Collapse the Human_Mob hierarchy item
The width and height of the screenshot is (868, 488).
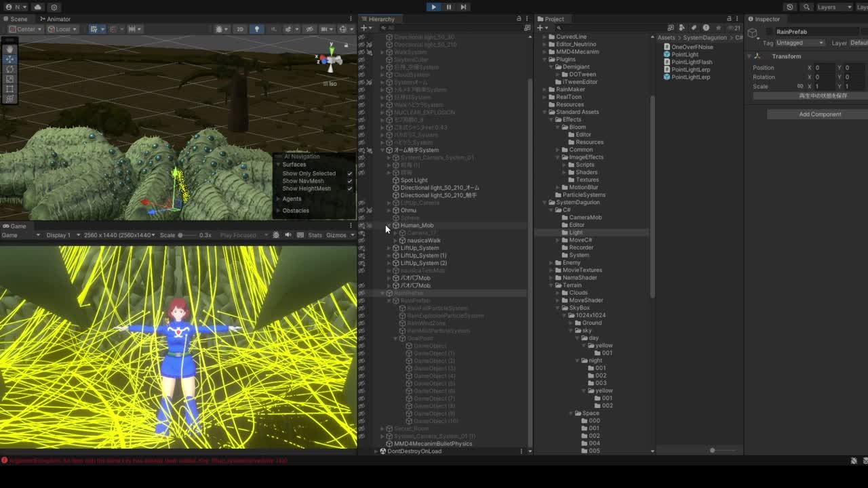point(389,225)
